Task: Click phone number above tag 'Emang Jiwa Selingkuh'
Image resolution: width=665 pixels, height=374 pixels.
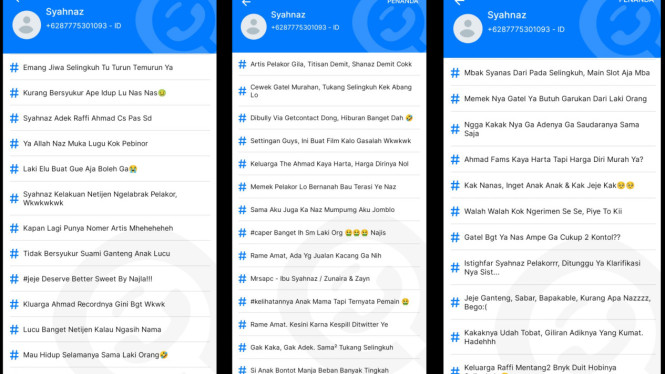Action: (x=84, y=26)
